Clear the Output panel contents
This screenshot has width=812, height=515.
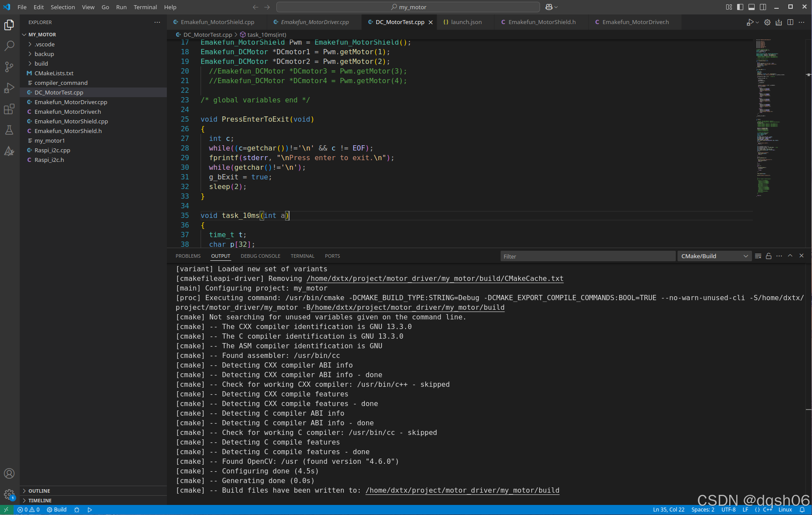(x=758, y=256)
